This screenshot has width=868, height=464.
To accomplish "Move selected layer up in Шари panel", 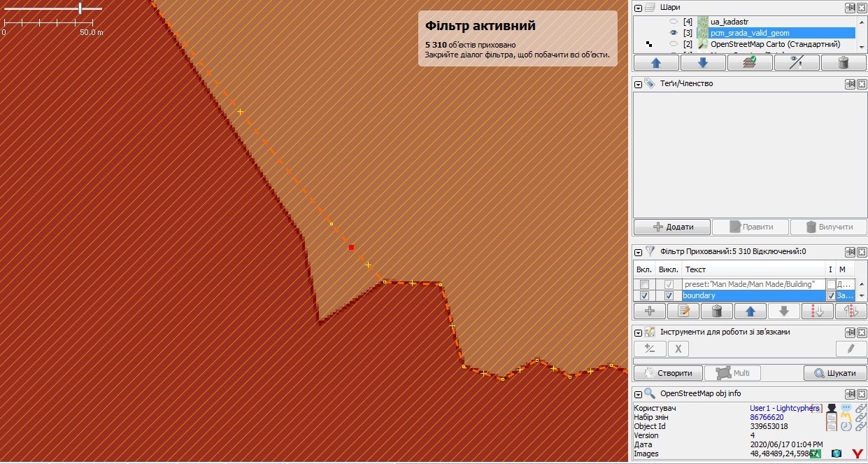I will (x=656, y=62).
